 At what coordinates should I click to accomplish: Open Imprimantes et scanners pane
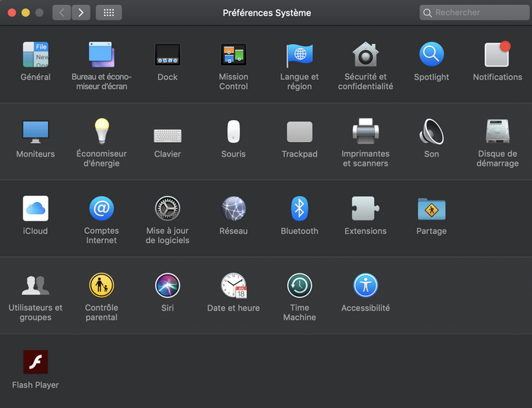366,131
